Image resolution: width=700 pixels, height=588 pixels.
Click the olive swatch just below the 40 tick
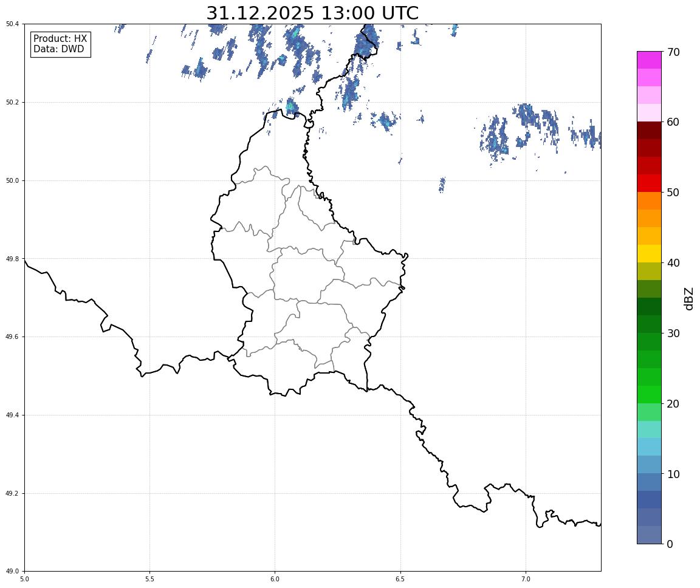click(x=649, y=272)
